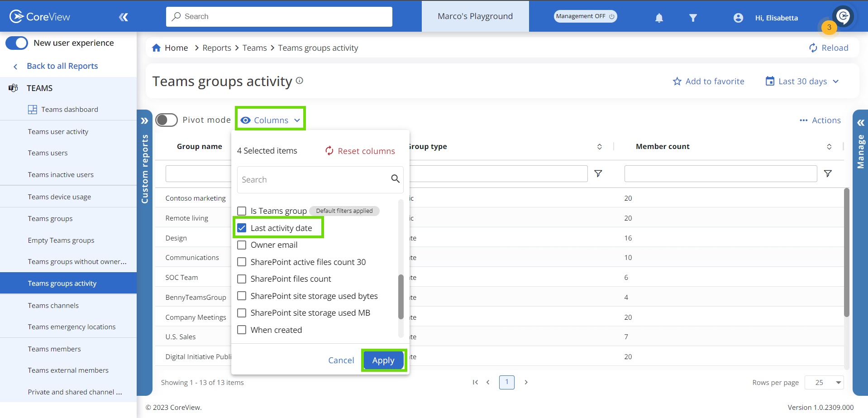Viewport: 868px width, 418px height.
Task: Open Teams inactive users report
Action: tap(61, 175)
